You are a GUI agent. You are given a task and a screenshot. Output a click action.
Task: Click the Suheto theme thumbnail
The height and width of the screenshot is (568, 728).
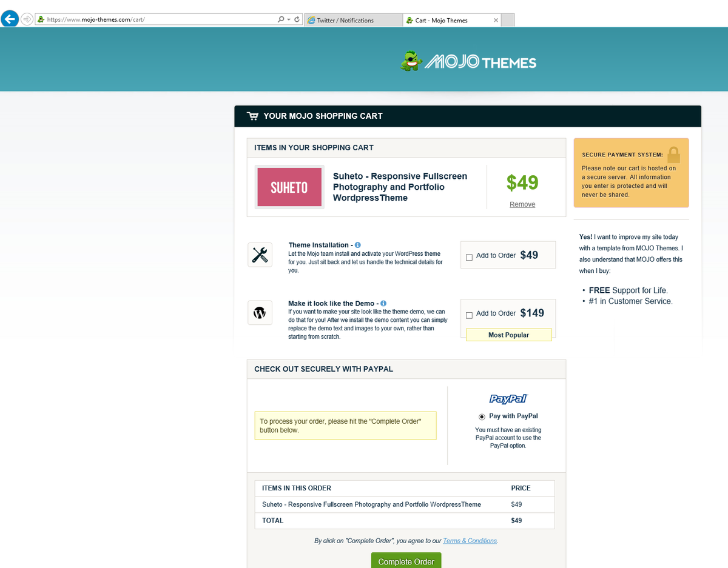click(x=289, y=187)
